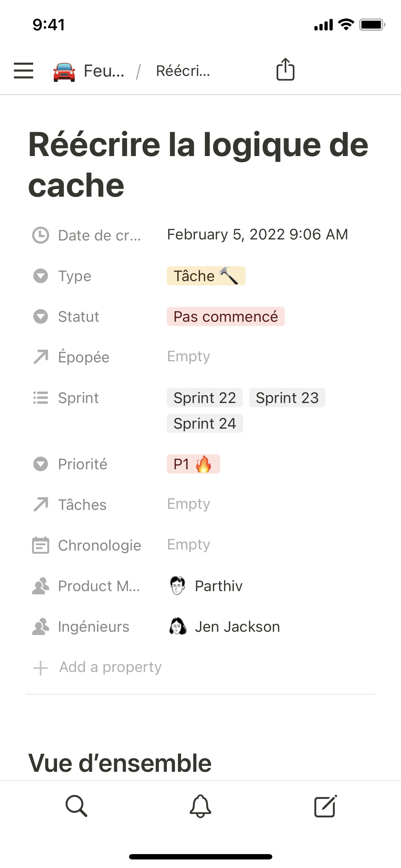This screenshot has width=401, height=868.
Task: Tap the empty Épopée relation field
Action: pos(189,356)
